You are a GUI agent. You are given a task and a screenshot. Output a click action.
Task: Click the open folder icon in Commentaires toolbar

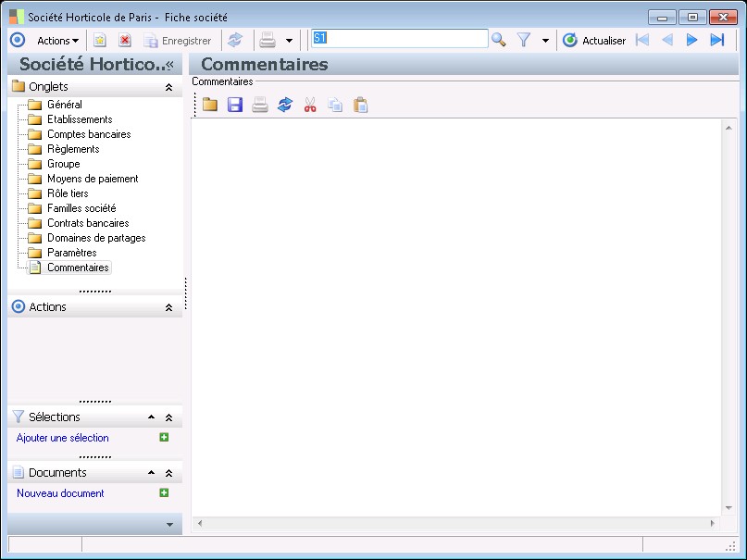click(210, 106)
